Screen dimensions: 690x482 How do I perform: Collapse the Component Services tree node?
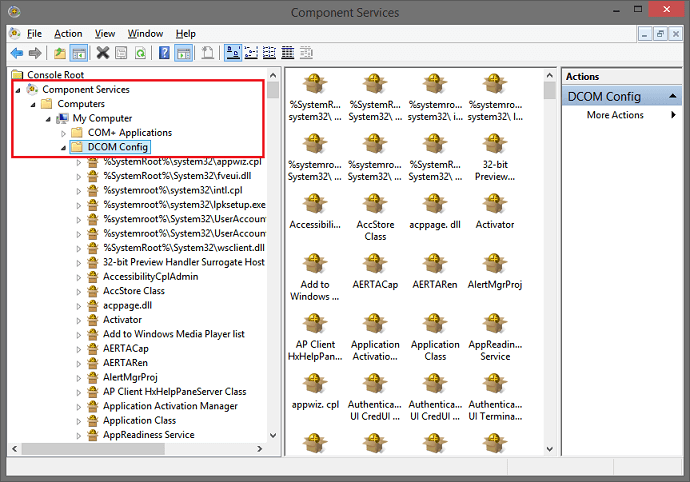[18, 90]
